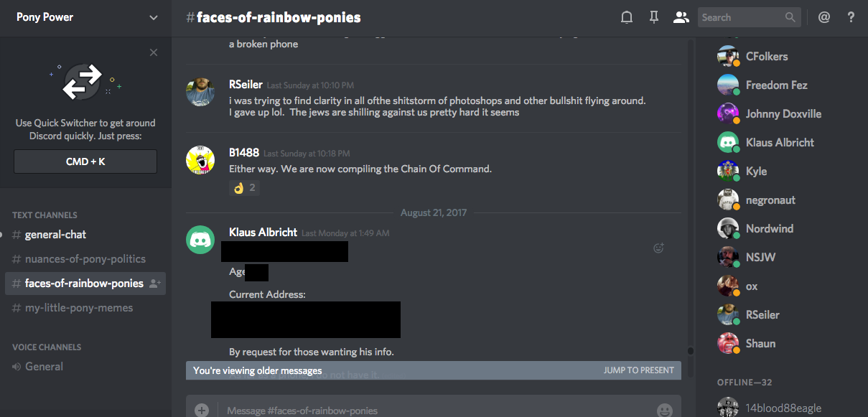The image size is (868, 417).
Task: Click the add reaction icon on Klaus Albricht's message
Action: pyautogui.click(x=658, y=248)
